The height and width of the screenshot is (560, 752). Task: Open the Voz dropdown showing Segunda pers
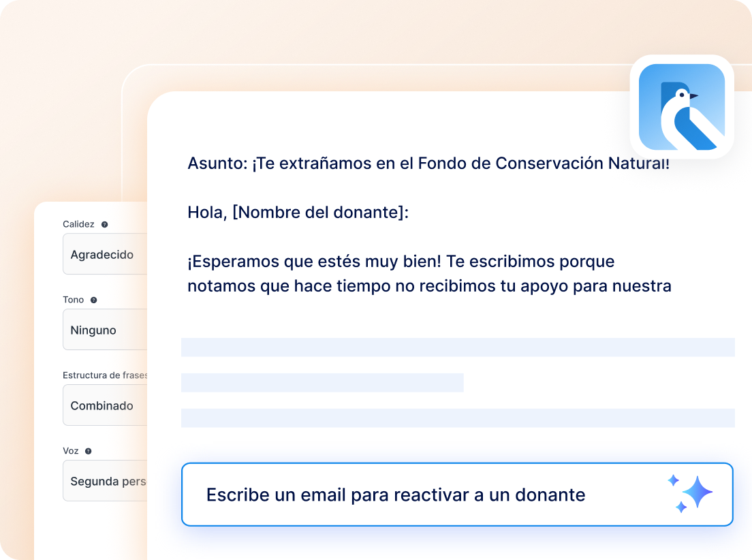pos(105,481)
